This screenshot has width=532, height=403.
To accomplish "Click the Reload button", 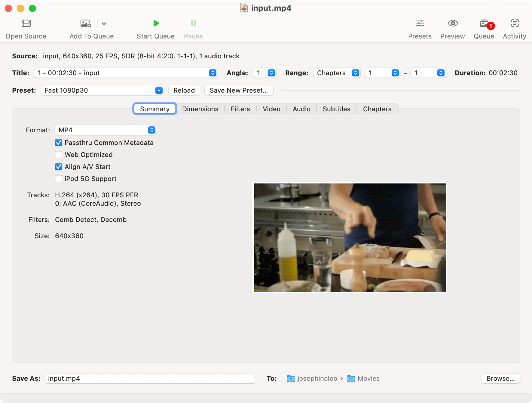I will point(184,90).
